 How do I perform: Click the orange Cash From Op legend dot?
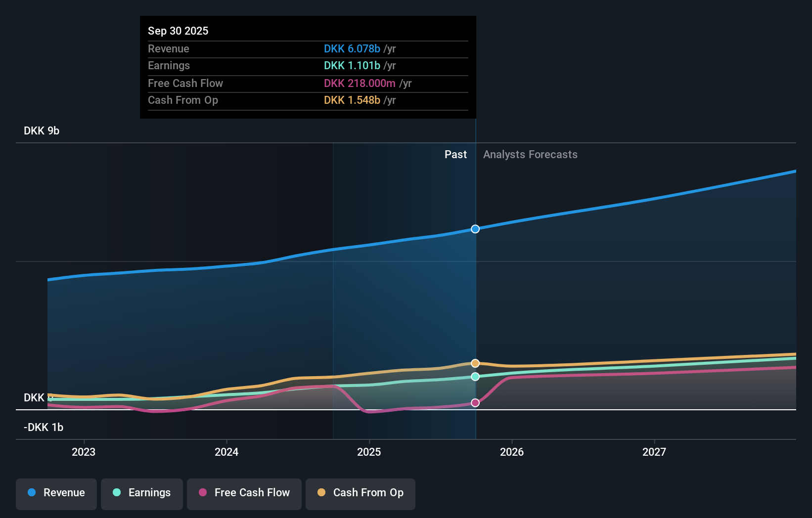click(x=322, y=493)
